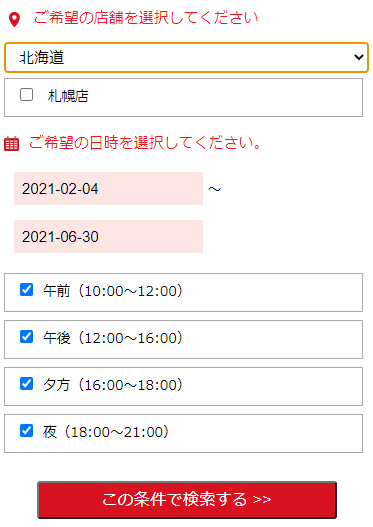Uncheck 午後 (12:00～16:00) checkbox

[x=27, y=336]
